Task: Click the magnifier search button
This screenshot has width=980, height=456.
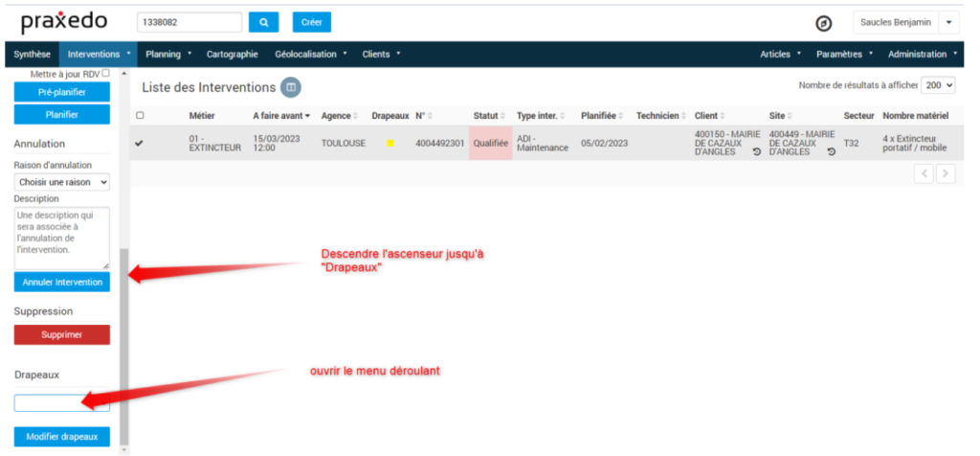Action: pyautogui.click(x=263, y=22)
